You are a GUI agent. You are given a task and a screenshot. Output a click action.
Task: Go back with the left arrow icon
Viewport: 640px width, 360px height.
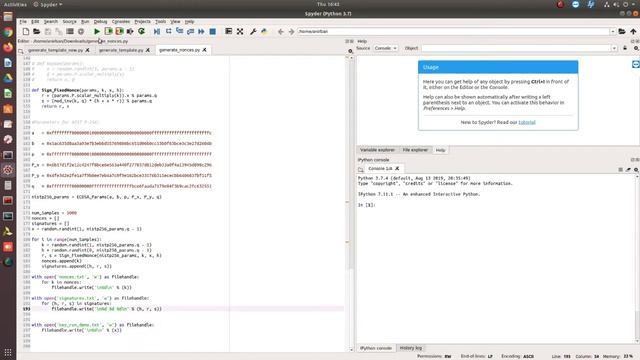280,31
